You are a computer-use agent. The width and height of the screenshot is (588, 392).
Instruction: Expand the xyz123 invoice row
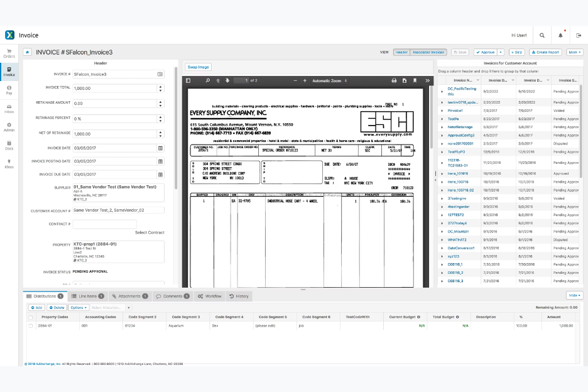click(x=442, y=256)
